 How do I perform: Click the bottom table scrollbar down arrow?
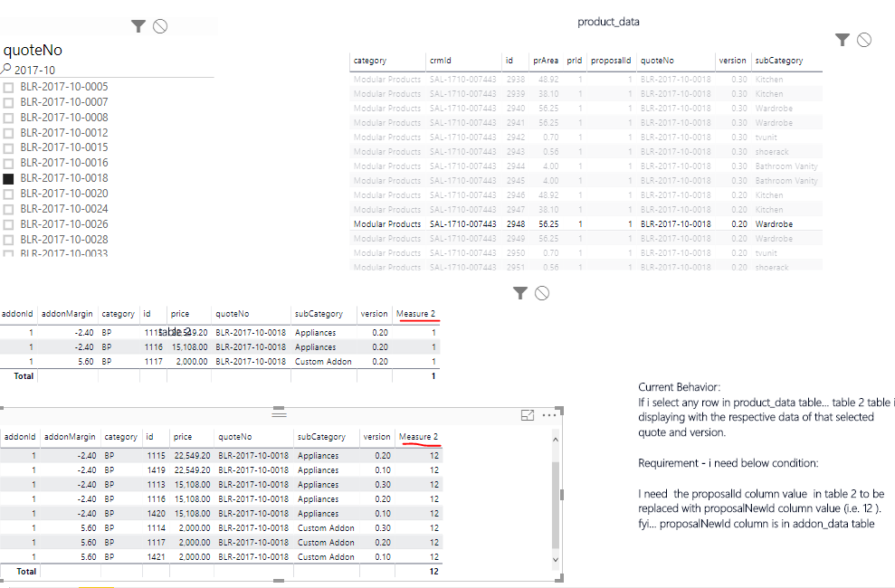(x=556, y=559)
